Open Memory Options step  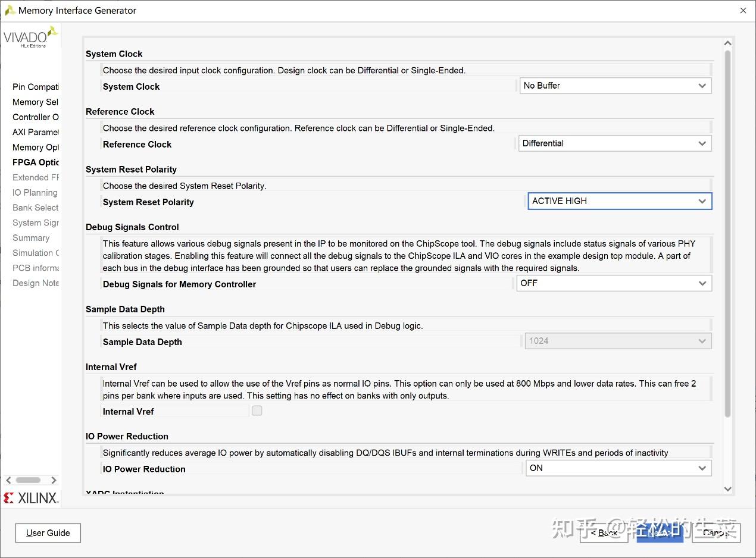[x=36, y=148]
